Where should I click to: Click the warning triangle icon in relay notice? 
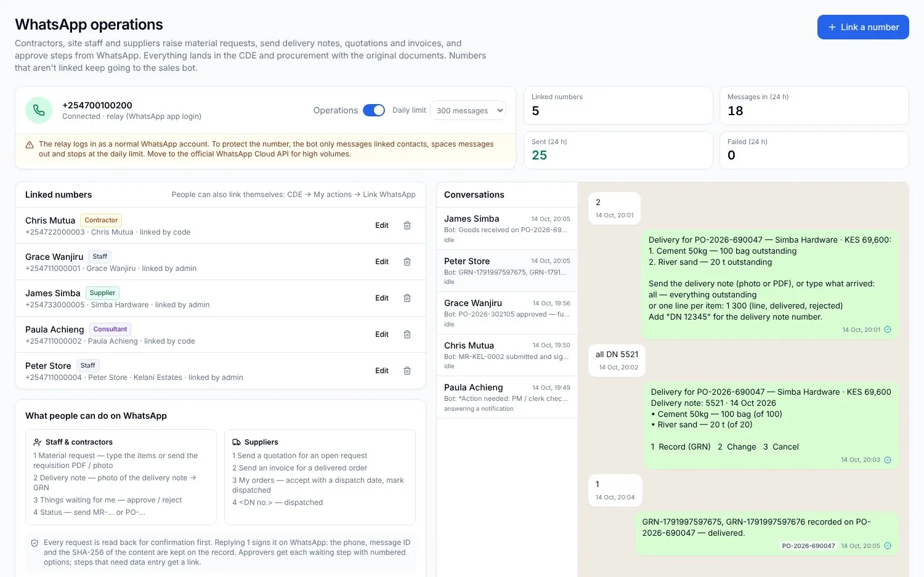[30, 145]
